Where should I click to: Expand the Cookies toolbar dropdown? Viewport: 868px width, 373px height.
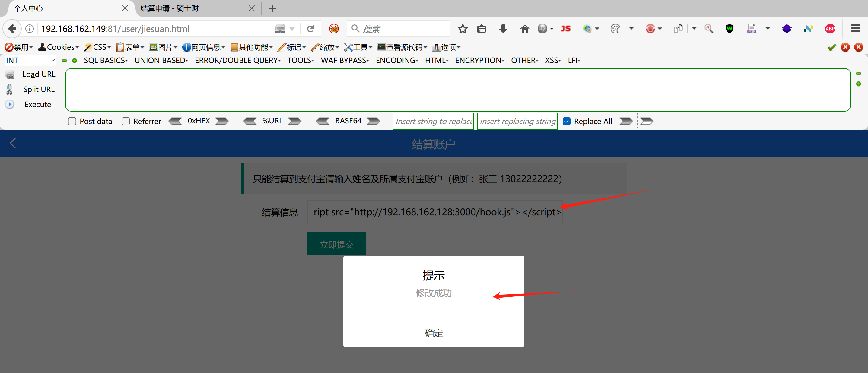[x=59, y=47]
